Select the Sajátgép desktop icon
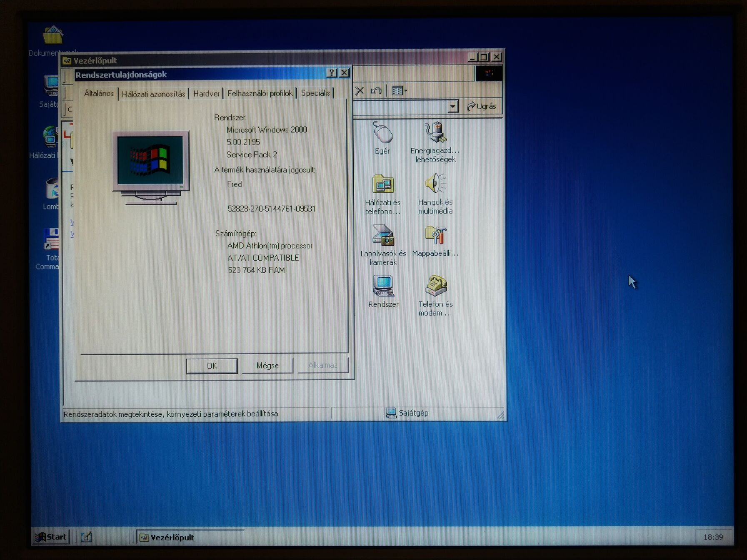The image size is (747, 560). (x=51, y=91)
